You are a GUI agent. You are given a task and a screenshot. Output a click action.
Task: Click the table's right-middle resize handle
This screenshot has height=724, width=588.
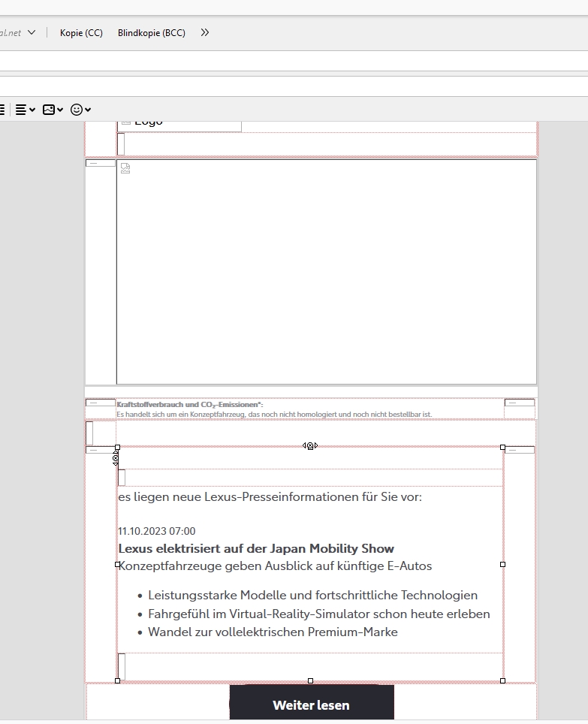[502, 564]
